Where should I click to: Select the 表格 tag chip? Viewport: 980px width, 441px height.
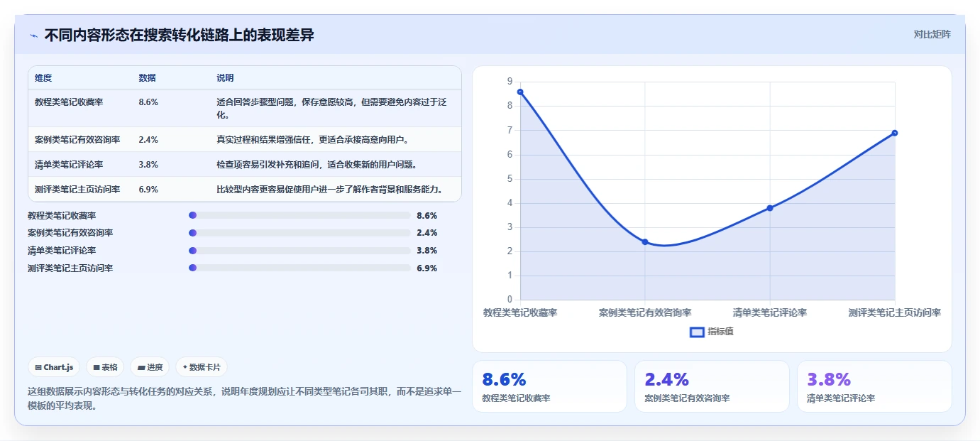(x=105, y=367)
